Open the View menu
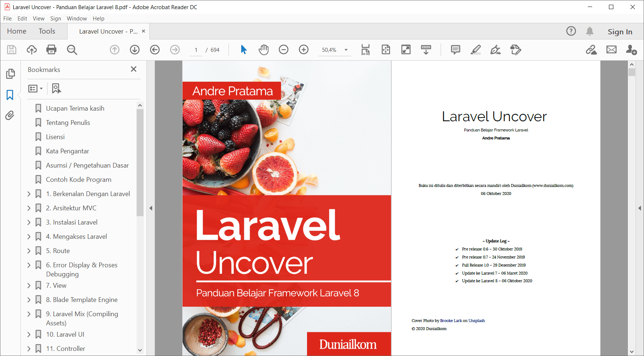644x356 pixels. click(x=39, y=18)
